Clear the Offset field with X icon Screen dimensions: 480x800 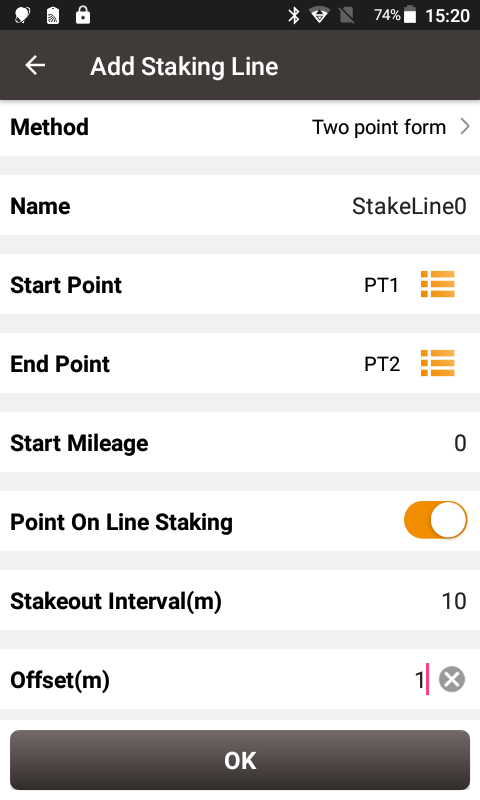(x=452, y=679)
